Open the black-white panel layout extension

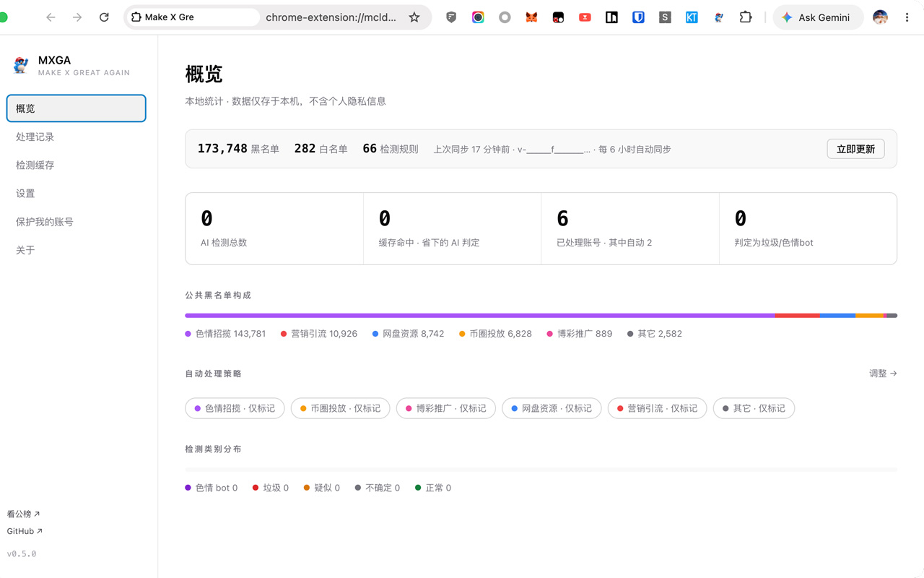point(611,17)
